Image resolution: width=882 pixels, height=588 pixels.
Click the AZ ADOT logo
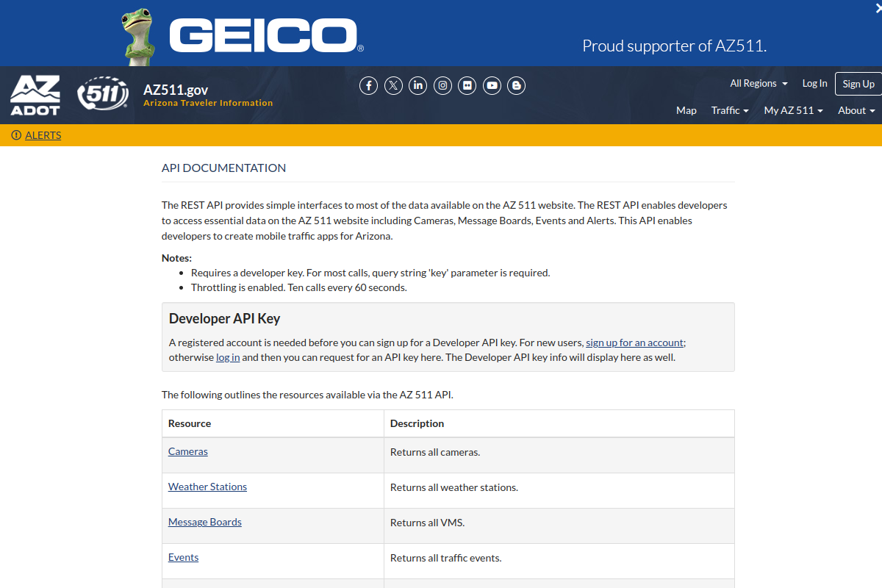tap(35, 95)
